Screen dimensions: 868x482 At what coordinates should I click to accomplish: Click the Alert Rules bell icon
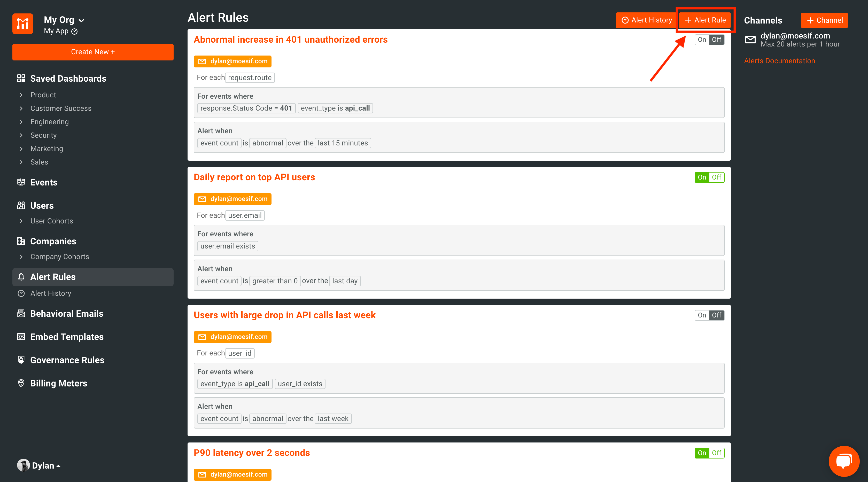point(21,277)
